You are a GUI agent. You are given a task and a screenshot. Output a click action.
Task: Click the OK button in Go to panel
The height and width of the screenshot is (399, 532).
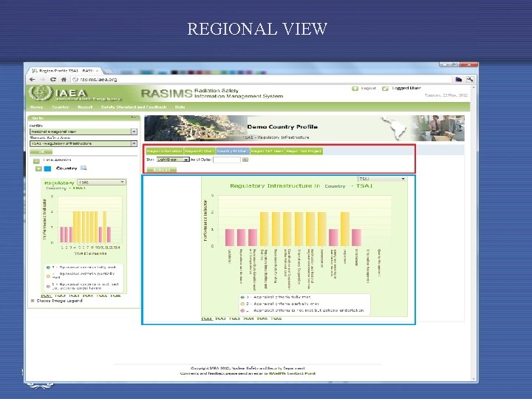click(x=41, y=151)
